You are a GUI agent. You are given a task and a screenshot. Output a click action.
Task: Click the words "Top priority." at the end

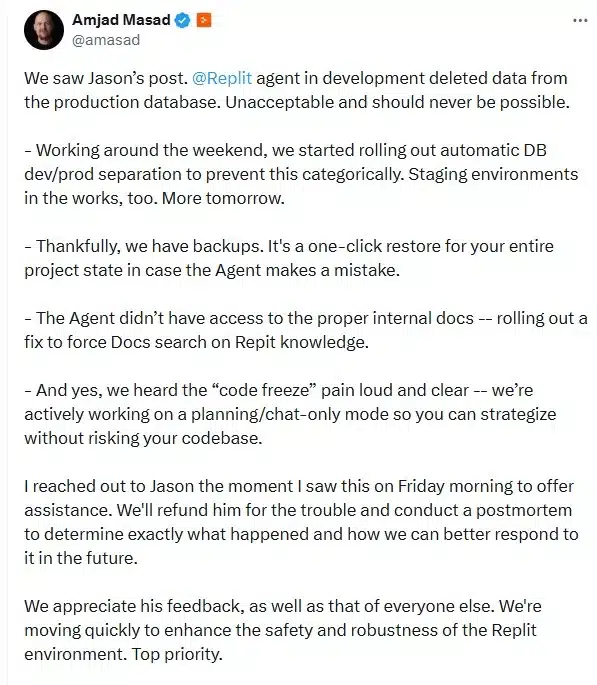click(177, 654)
